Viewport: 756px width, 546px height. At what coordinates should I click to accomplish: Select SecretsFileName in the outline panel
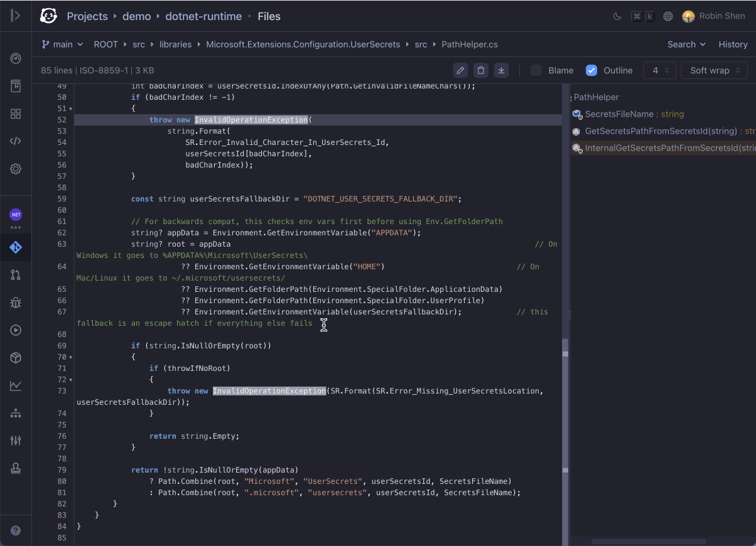(x=619, y=114)
